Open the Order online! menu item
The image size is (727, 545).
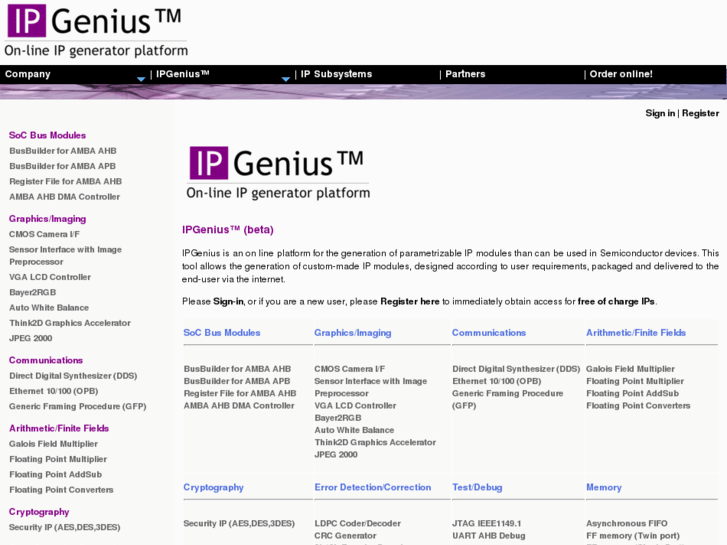pyautogui.click(x=621, y=74)
